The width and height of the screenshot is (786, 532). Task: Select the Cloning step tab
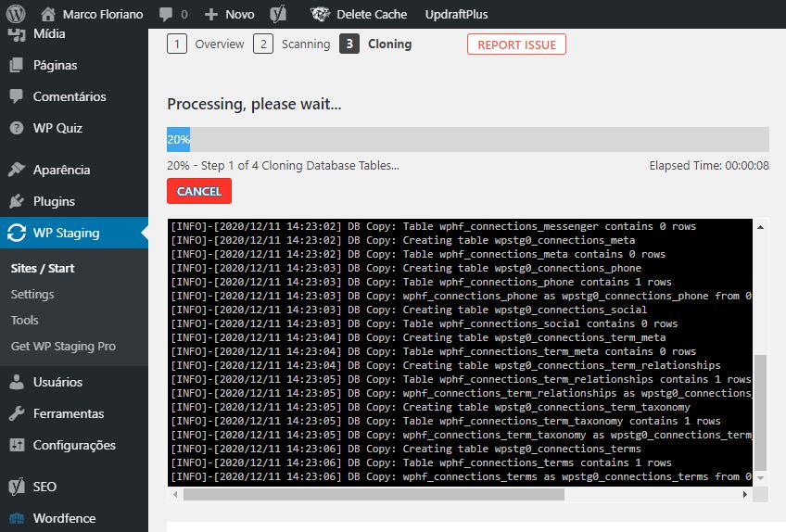[389, 44]
